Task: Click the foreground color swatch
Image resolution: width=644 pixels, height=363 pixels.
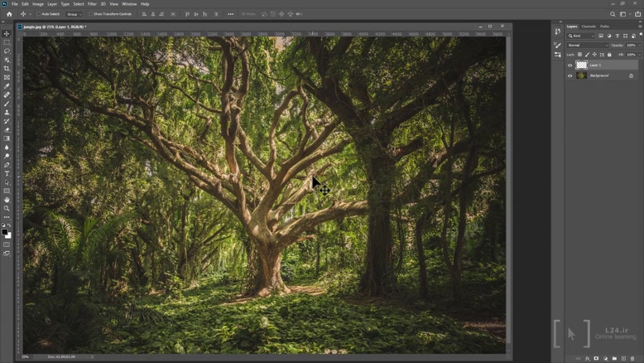Action: pyautogui.click(x=5, y=232)
